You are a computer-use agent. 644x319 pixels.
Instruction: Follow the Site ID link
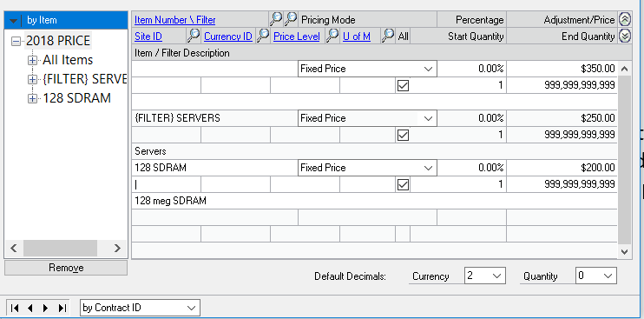pos(148,37)
